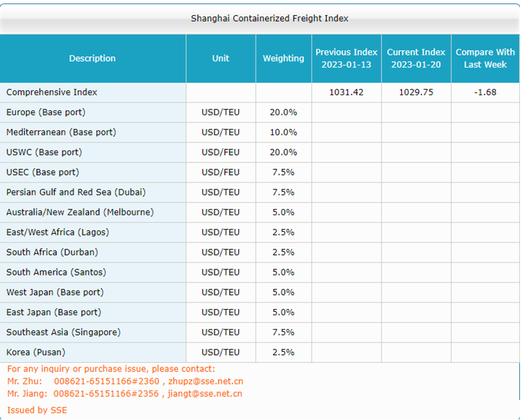This screenshot has height=420, width=522.
Task: Click the previous index value 1031.42
Action: [346, 92]
